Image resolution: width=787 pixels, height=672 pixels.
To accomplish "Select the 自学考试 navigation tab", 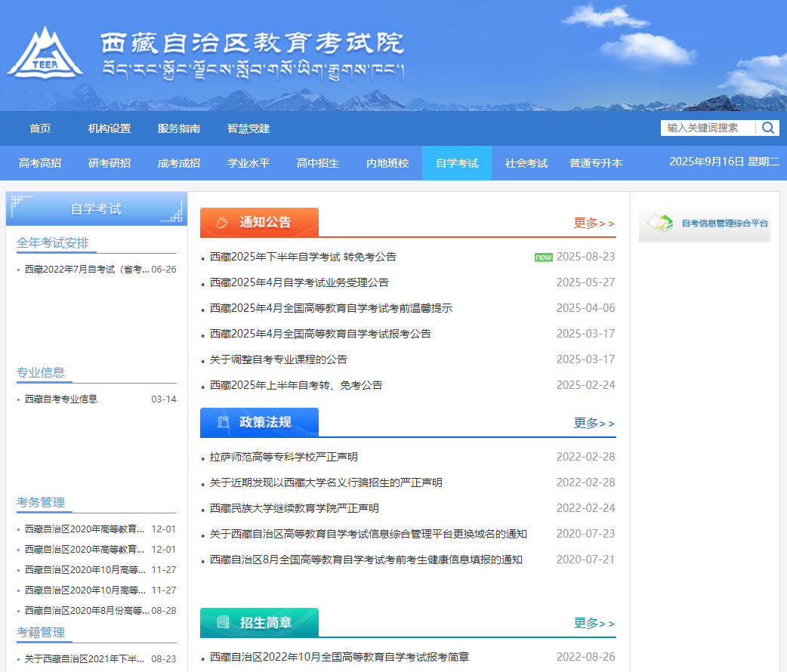I will pyautogui.click(x=457, y=163).
